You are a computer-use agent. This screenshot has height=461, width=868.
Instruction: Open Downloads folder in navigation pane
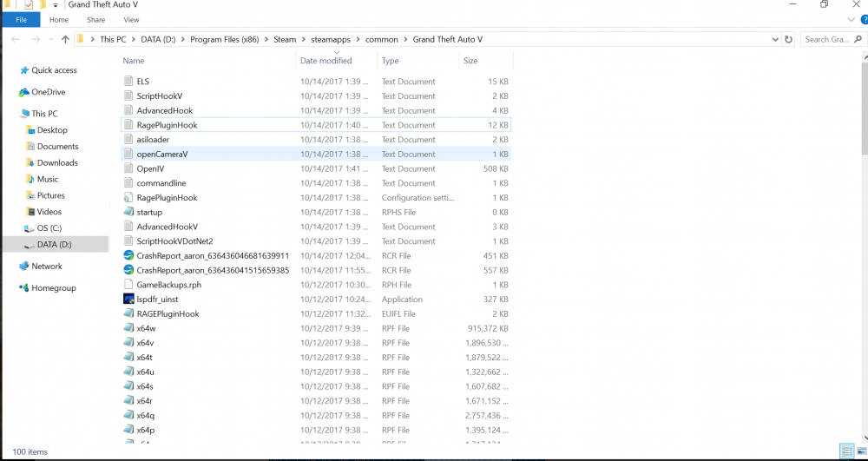pyautogui.click(x=51, y=162)
